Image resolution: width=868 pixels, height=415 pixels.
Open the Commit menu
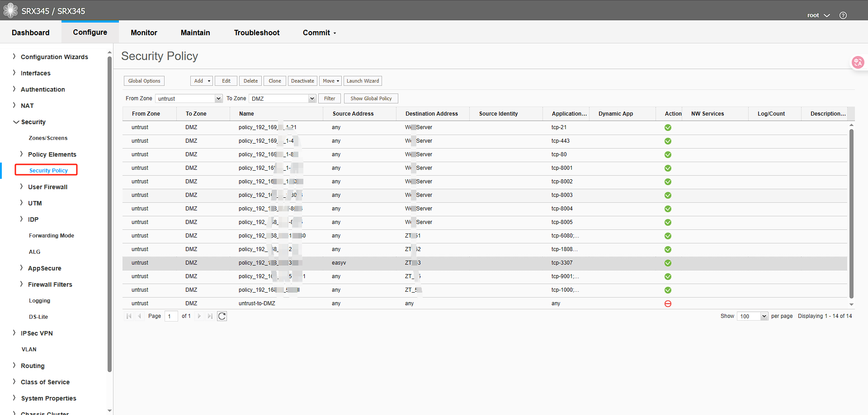click(319, 33)
